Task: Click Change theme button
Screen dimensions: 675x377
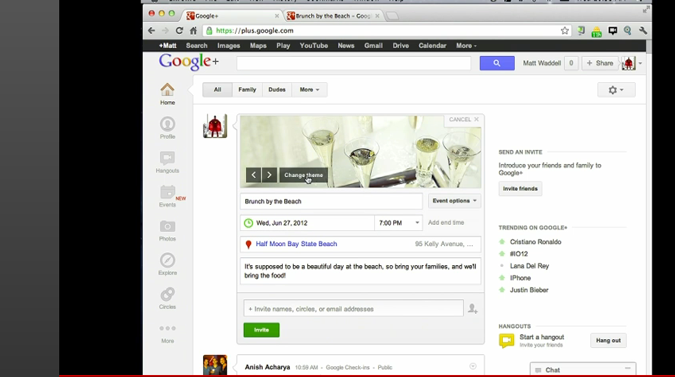Action: click(x=303, y=175)
